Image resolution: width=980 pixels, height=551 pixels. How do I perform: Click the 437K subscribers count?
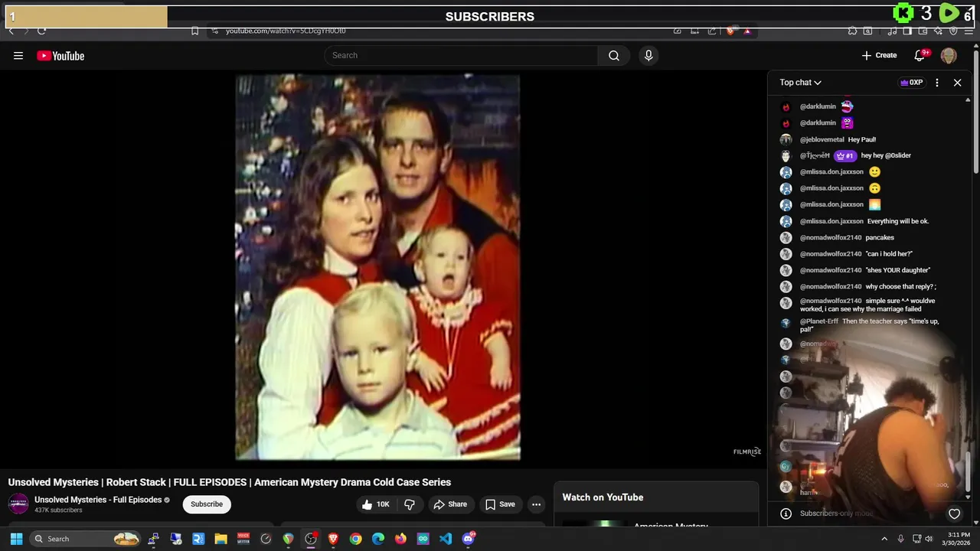click(58, 510)
